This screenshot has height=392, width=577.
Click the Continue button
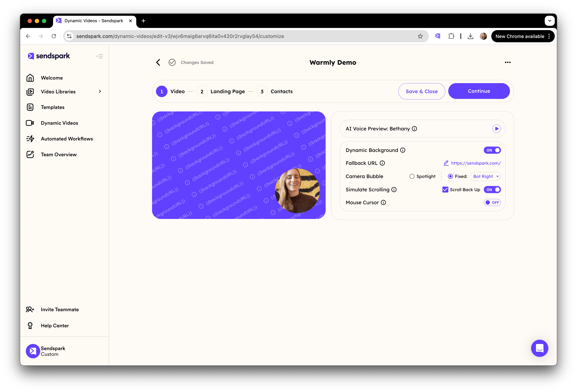pyautogui.click(x=479, y=91)
